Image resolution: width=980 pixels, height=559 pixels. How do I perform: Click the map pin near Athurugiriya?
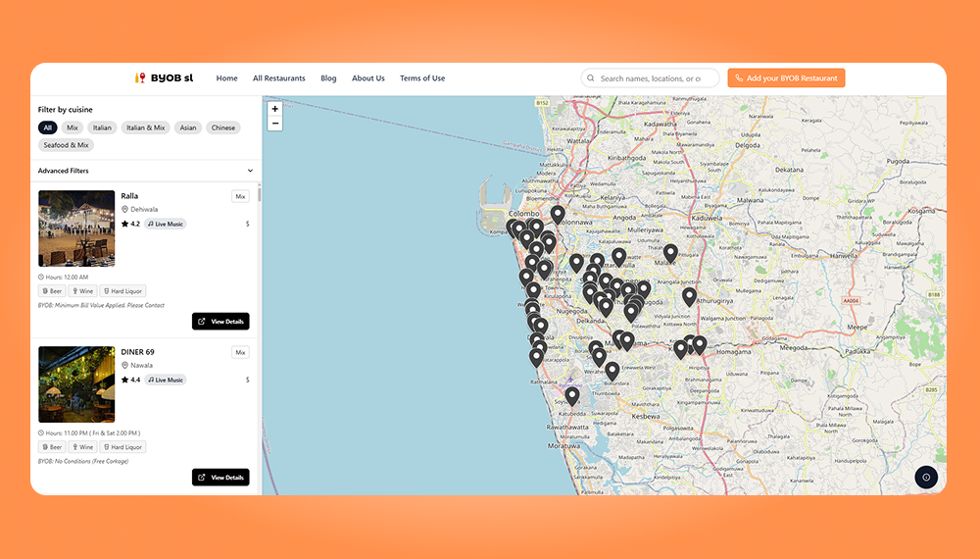pos(689,295)
